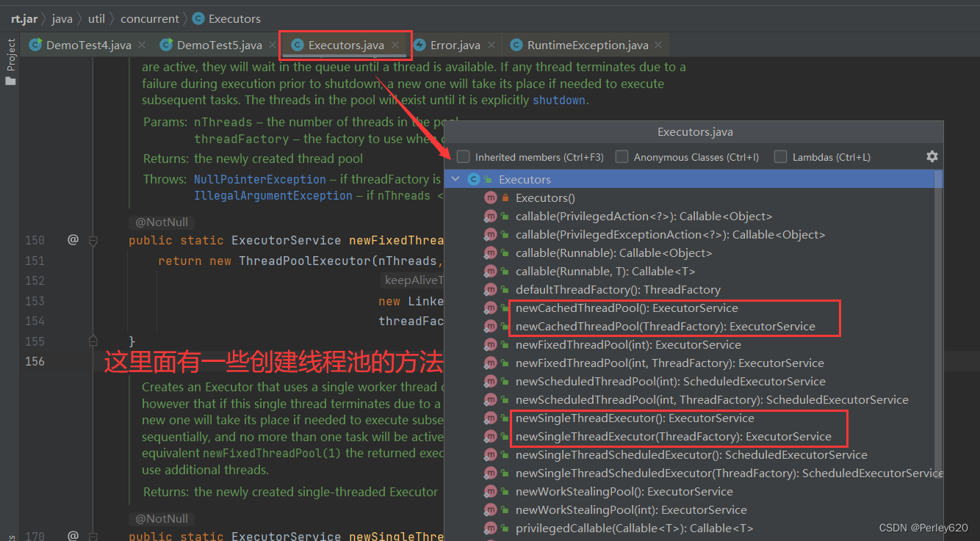Click method icon beside Executors() constructor
Screen dimensions: 980x541
point(490,198)
